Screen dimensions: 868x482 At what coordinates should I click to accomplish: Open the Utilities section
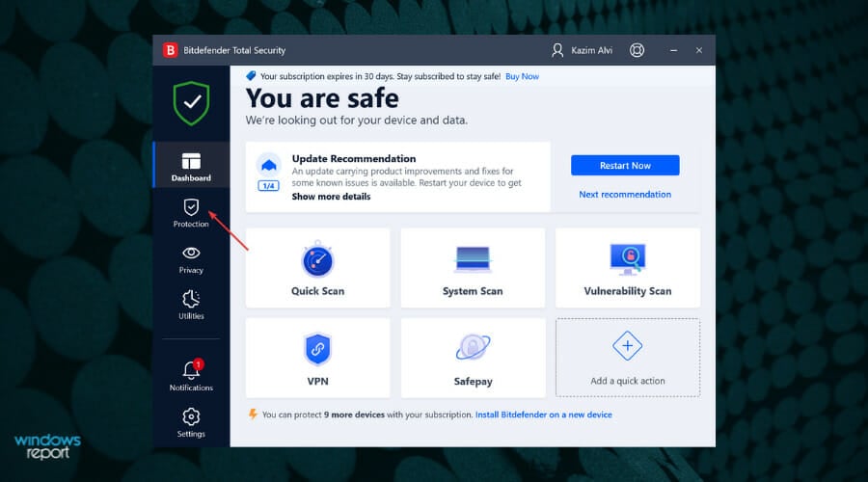coord(191,306)
